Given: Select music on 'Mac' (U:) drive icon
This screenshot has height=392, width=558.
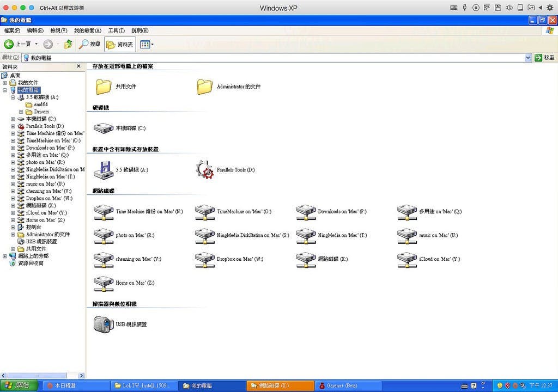Looking at the screenshot, I should coord(407,236).
